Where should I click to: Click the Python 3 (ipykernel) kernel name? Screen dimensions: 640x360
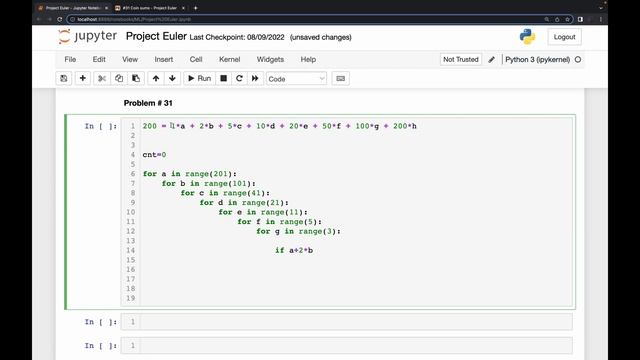pyautogui.click(x=537, y=60)
